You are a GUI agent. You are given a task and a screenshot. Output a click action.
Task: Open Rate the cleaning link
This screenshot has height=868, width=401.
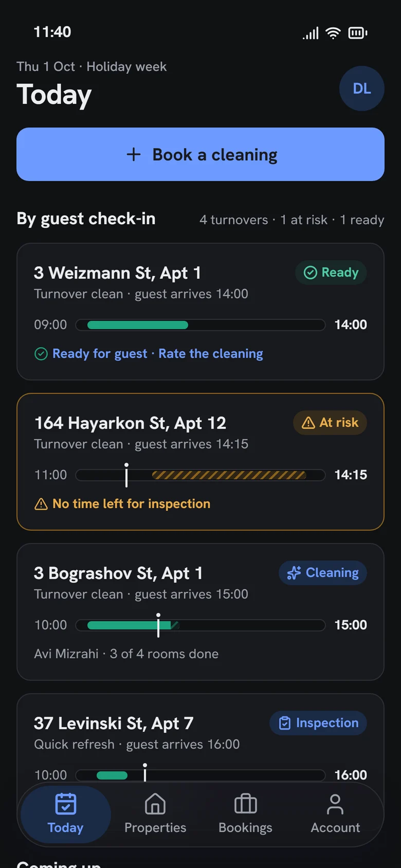(x=211, y=354)
